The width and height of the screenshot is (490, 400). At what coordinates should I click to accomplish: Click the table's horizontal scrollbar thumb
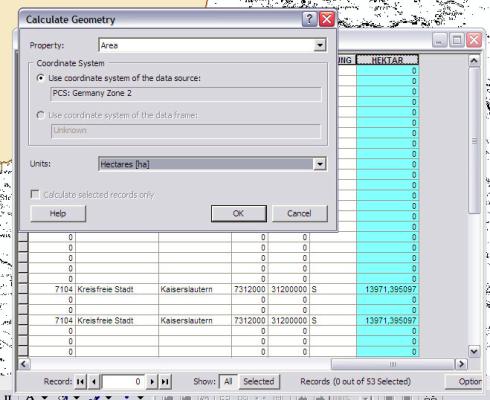tap(393, 364)
